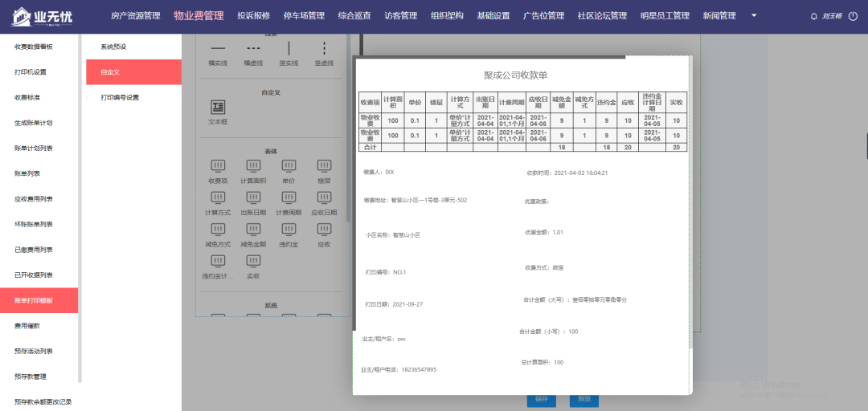Choose the 计算面积 table field icon

coord(253,165)
